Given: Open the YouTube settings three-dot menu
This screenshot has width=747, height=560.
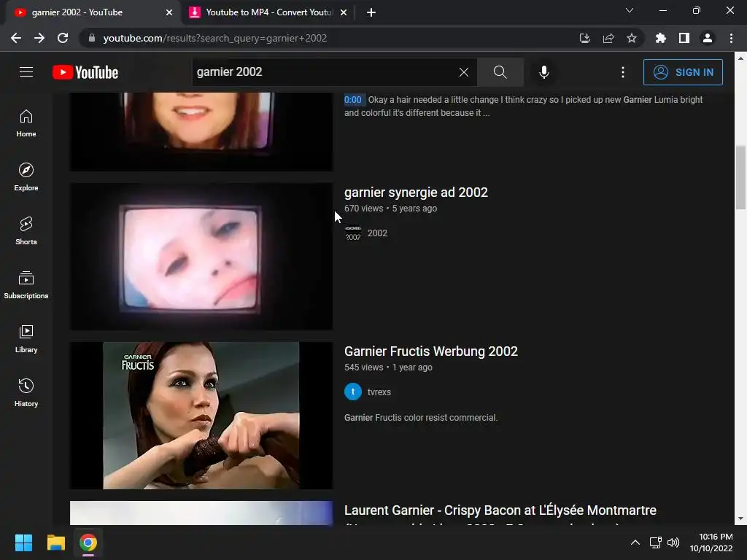Looking at the screenshot, I should pos(623,72).
